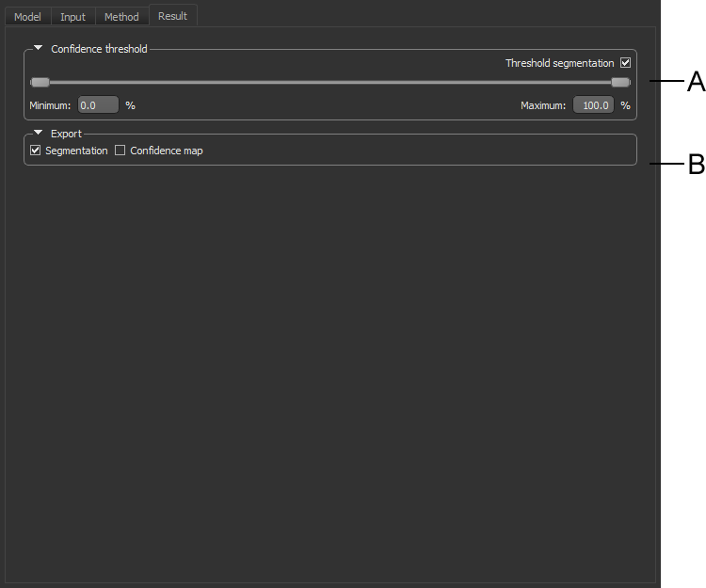The width and height of the screenshot is (706, 588).
Task: Click the Threshold segmentation label text
Action: click(x=559, y=63)
